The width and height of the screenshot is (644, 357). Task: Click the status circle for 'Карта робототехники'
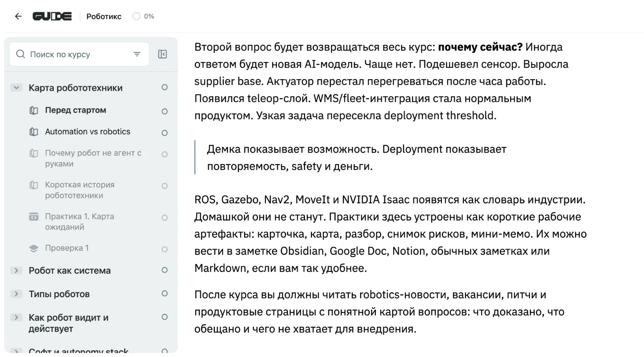click(165, 87)
